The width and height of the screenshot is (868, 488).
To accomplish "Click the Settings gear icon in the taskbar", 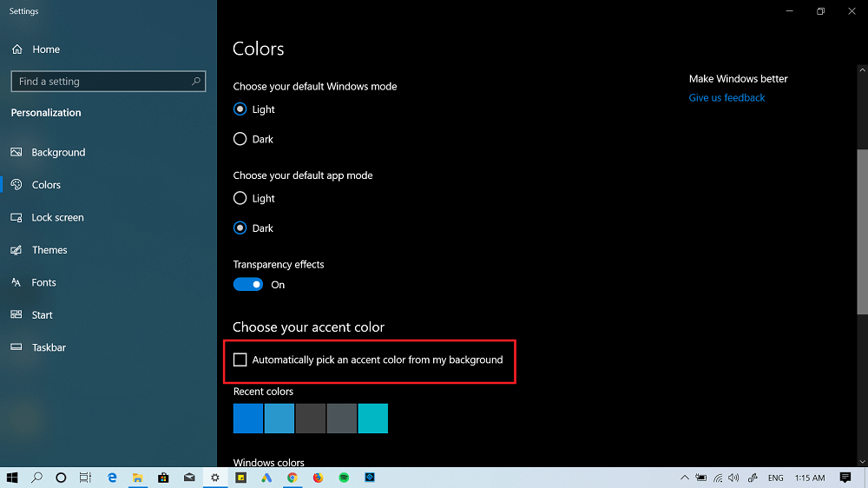I will 214,478.
